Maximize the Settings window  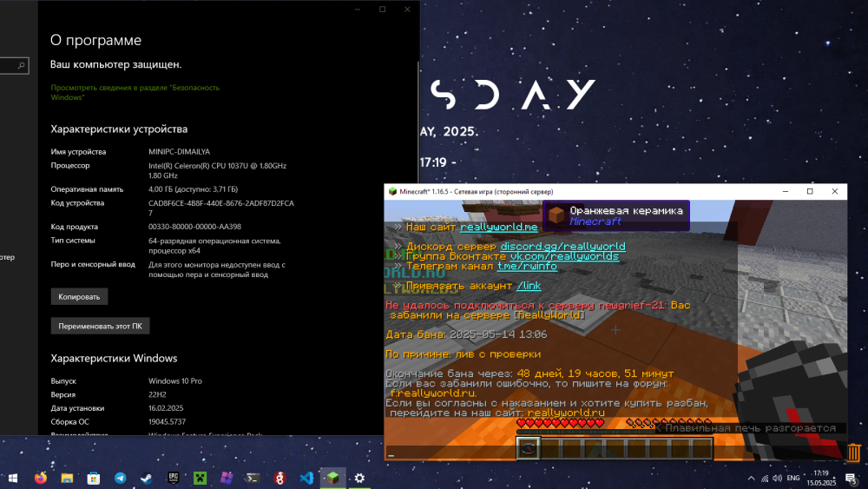pyautogui.click(x=382, y=10)
